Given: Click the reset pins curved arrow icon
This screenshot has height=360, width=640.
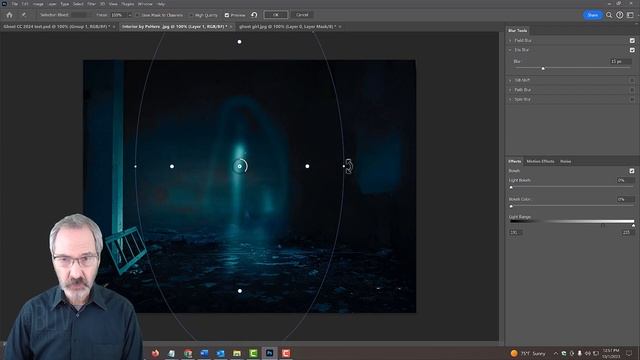Looking at the screenshot, I should point(254,15).
